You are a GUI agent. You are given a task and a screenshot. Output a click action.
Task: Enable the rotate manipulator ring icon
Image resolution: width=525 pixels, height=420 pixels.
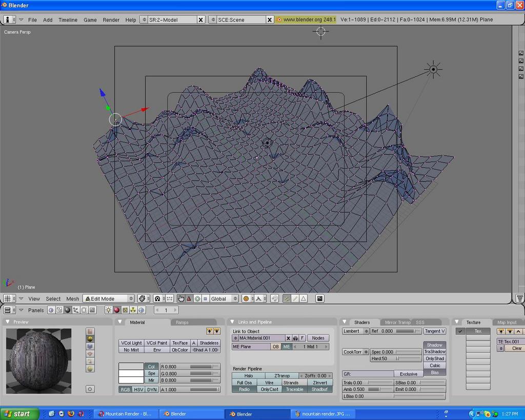point(197,298)
